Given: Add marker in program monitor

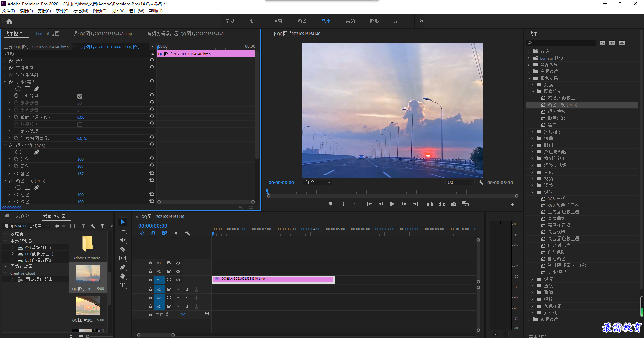Looking at the screenshot, I should pyautogui.click(x=331, y=204).
